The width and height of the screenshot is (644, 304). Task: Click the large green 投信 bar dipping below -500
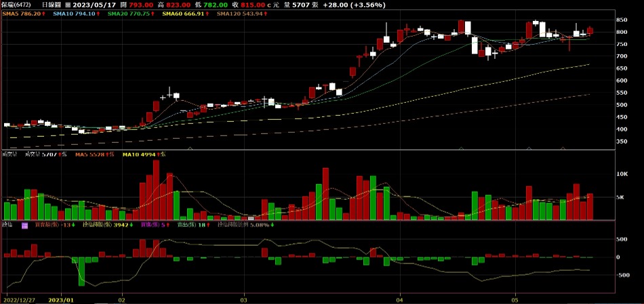point(82,272)
